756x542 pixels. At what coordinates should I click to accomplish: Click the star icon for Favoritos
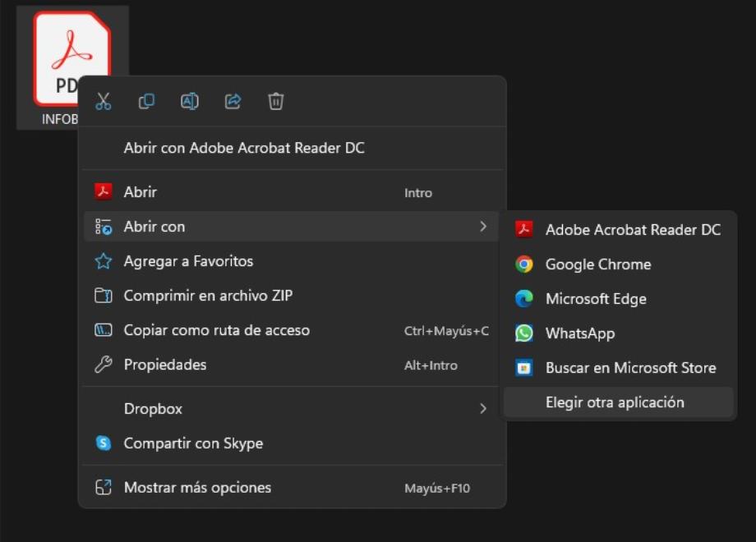pos(104,261)
